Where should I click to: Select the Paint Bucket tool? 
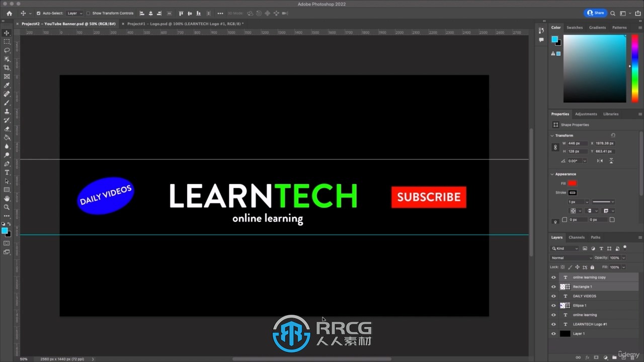click(x=7, y=137)
